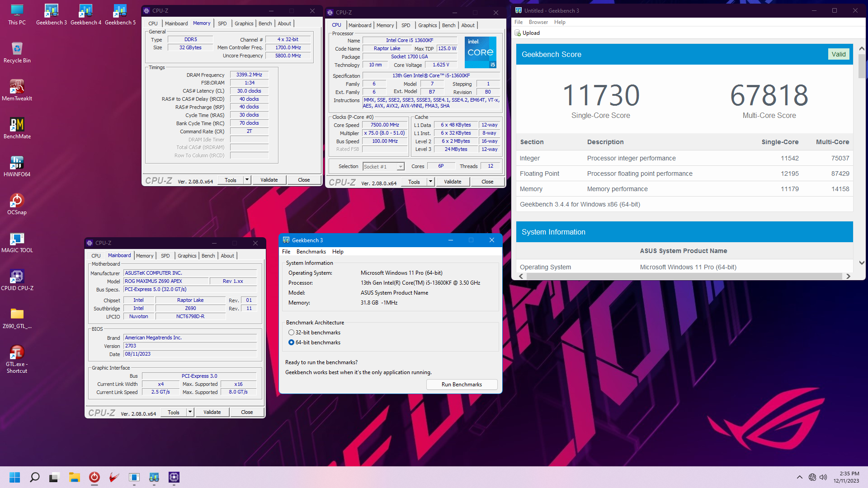868x488 pixels.
Task: Open Geekbench 5 desktop shortcut
Action: (120, 14)
